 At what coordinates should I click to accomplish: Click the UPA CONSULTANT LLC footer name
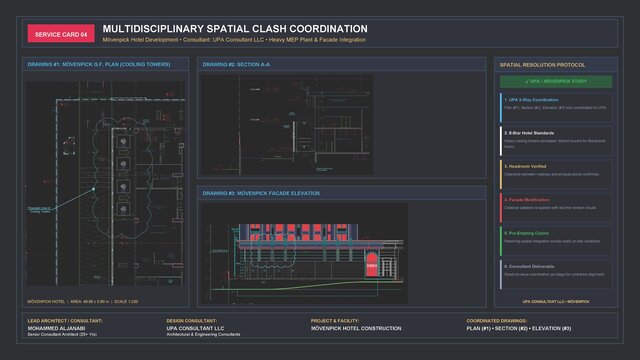pos(195,328)
